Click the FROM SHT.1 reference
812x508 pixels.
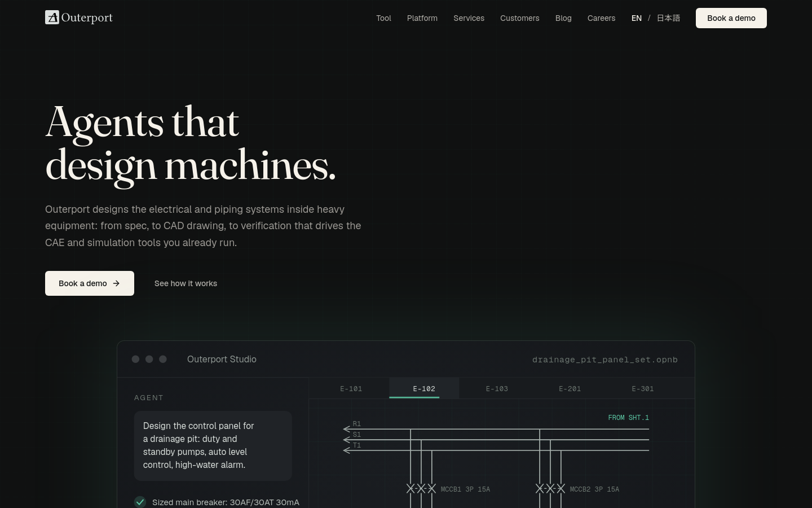coord(628,418)
